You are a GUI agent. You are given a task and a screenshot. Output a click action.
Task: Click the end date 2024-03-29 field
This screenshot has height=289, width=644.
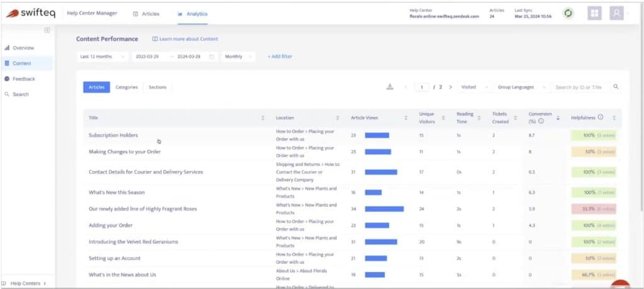click(189, 57)
